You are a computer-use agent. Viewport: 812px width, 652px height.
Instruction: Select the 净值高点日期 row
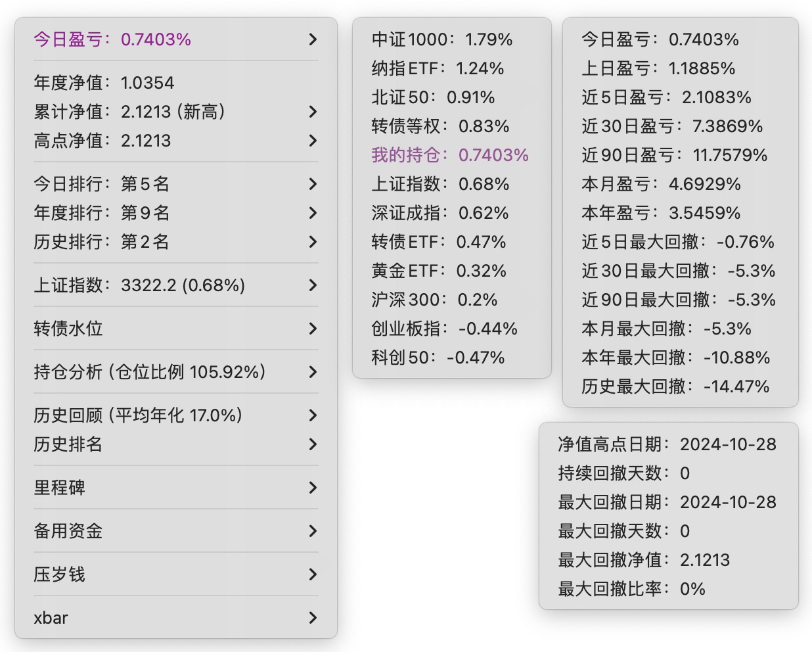[667, 444]
